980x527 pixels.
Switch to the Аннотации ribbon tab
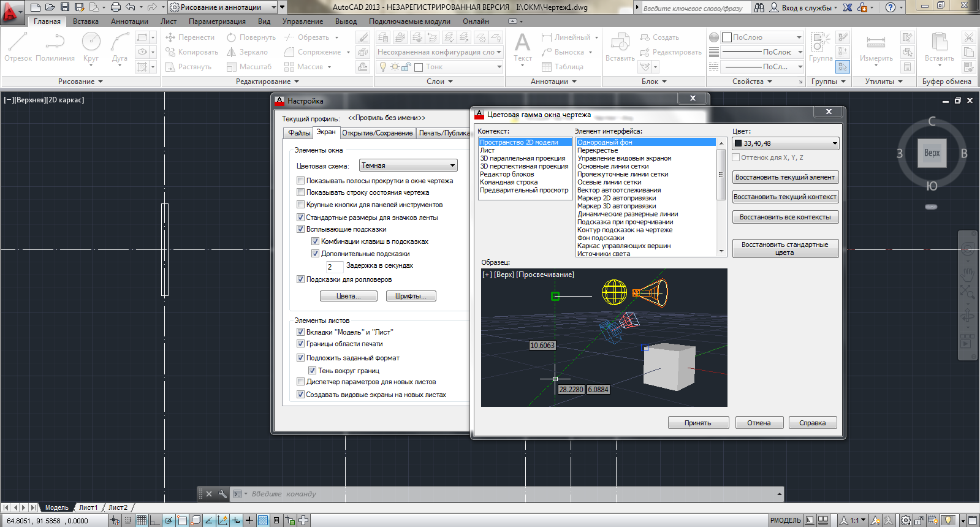(129, 21)
